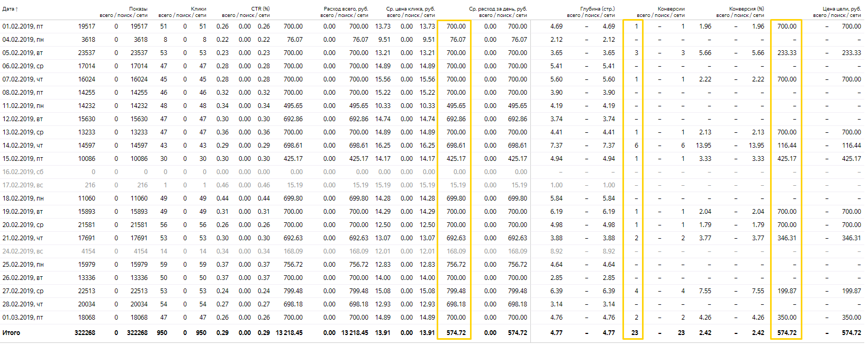This screenshot has width=868, height=344.
Task: Click the Итого totals row label
Action: click(x=11, y=333)
